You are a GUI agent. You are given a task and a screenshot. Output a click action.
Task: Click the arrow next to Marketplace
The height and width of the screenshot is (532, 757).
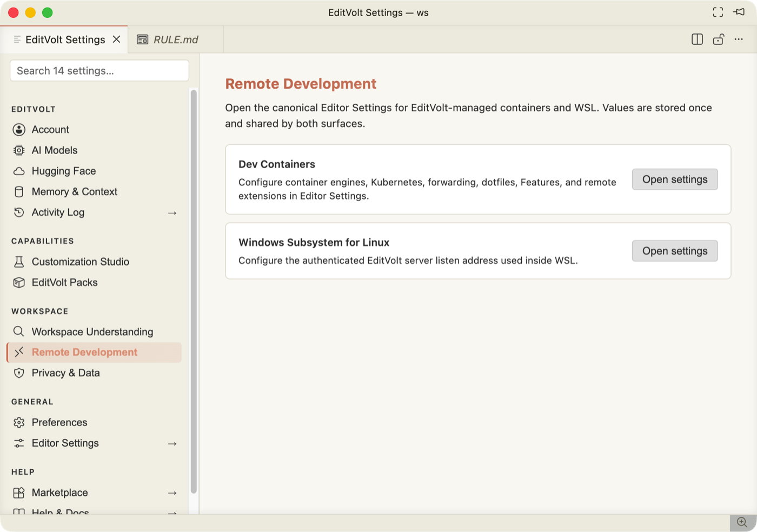coord(172,493)
